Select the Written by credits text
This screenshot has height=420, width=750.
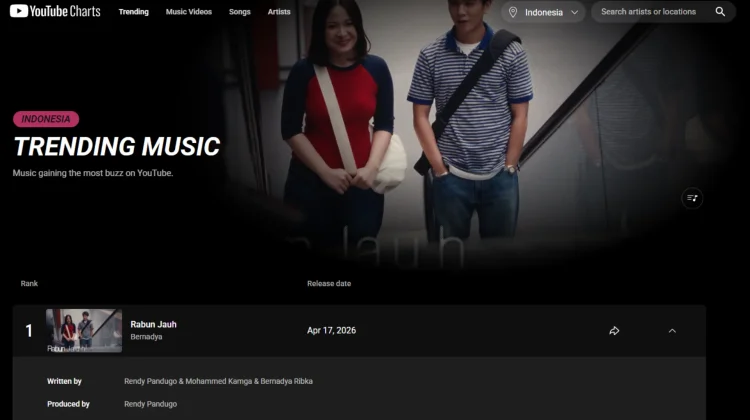(218, 381)
